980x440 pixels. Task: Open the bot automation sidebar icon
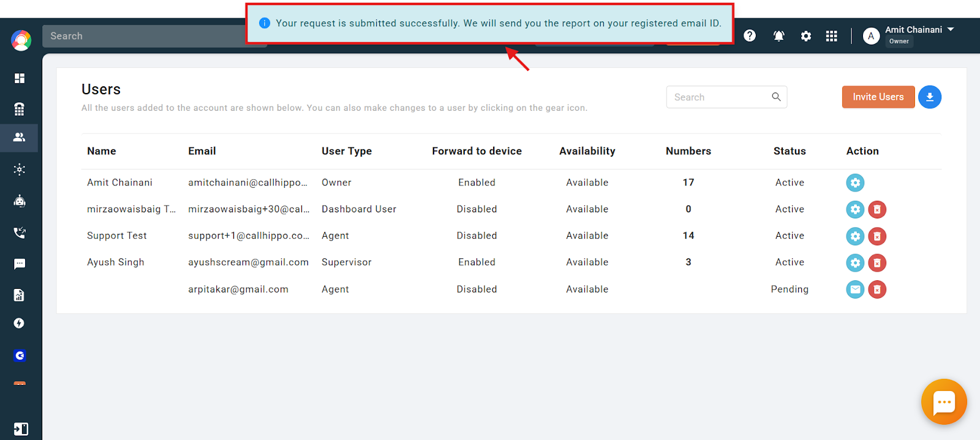pos(20,201)
